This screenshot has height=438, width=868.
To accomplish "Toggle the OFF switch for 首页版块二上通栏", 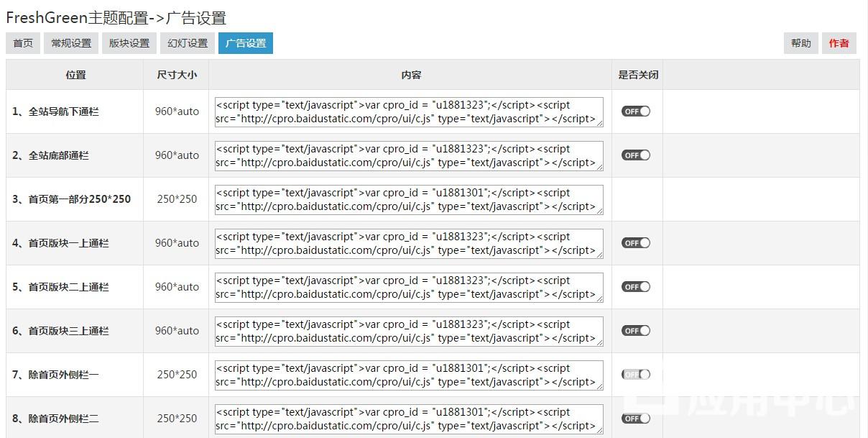I will click(636, 287).
